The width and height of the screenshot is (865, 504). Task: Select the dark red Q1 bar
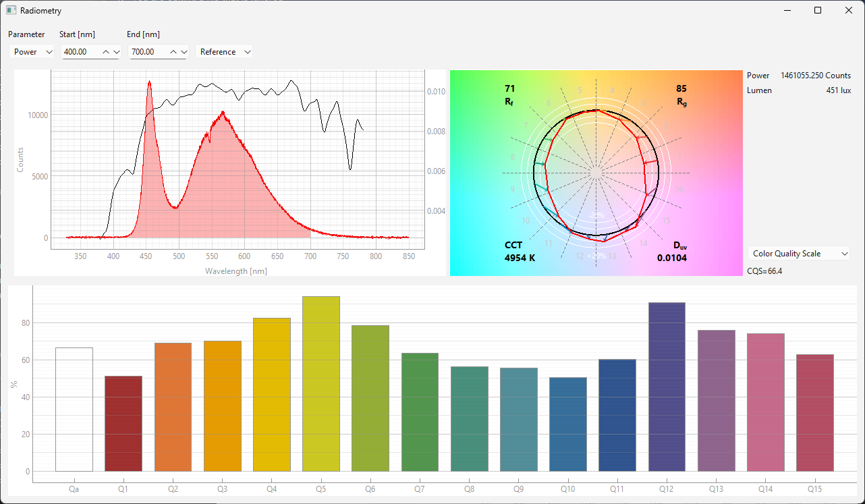123,424
